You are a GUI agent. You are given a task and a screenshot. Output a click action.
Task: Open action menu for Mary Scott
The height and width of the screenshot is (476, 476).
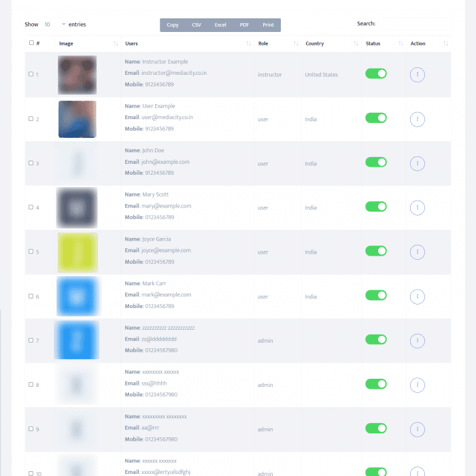(418, 207)
